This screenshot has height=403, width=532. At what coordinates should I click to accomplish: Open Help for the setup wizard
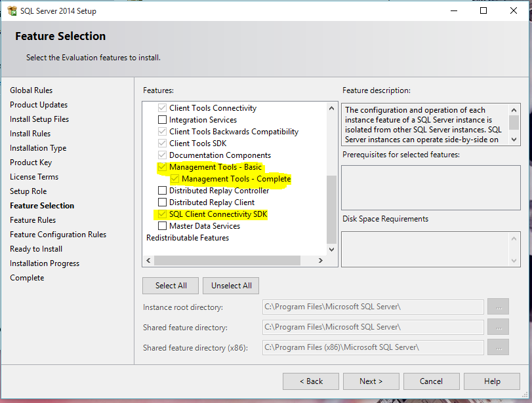pyautogui.click(x=491, y=381)
